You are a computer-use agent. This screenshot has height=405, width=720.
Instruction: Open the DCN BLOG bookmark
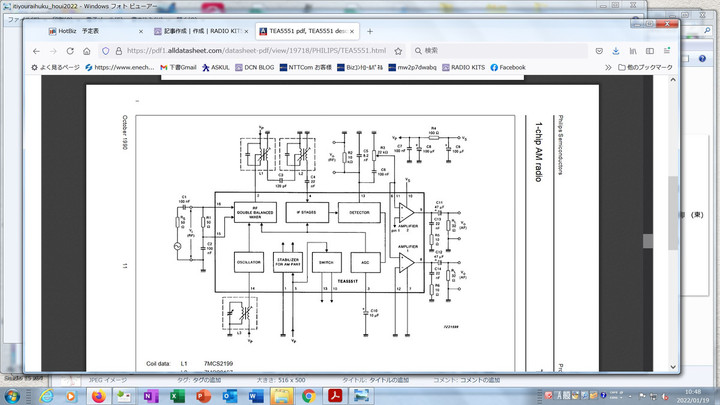(251, 67)
